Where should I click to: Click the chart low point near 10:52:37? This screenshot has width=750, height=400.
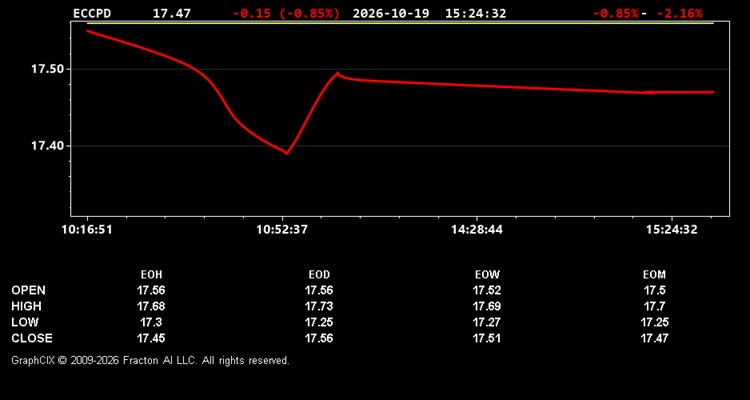(287, 153)
